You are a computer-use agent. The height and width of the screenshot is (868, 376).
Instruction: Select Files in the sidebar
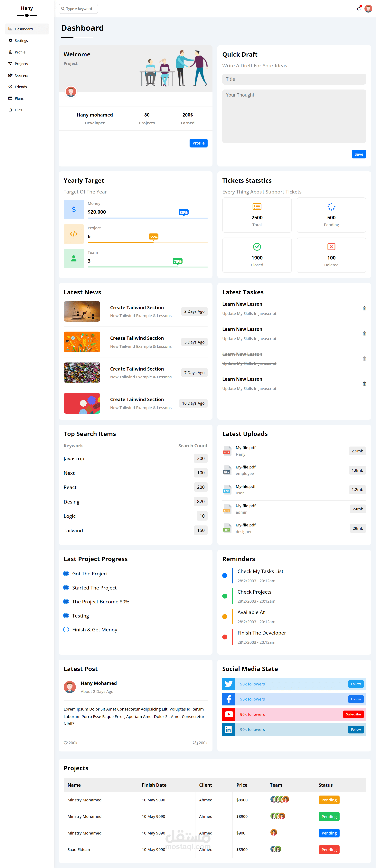[18, 110]
